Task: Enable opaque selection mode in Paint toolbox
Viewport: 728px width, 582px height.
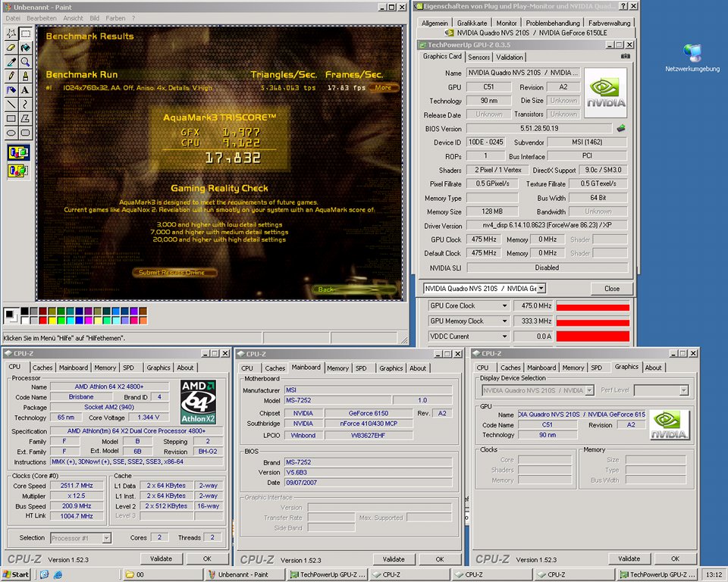Action: click(18, 152)
